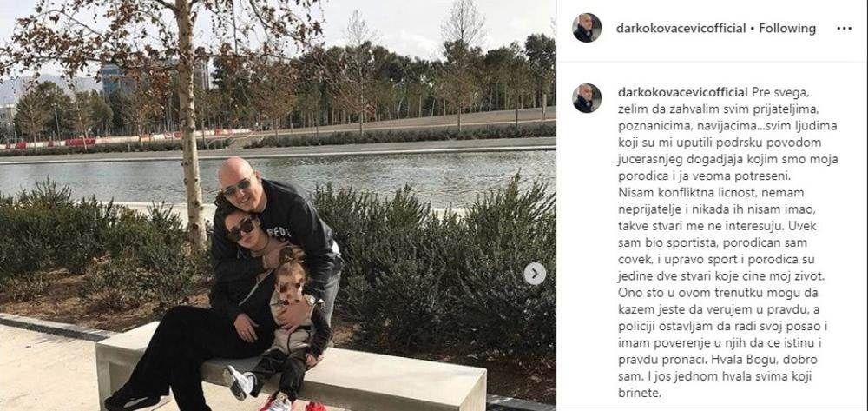Open the profile avatar in the post header
The height and width of the screenshot is (411, 868).
(x=587, y=28)
